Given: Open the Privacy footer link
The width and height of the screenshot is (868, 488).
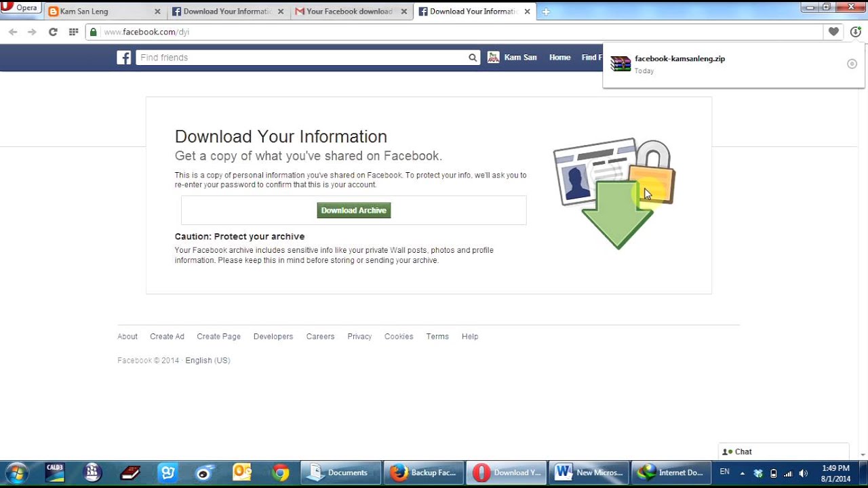Looking at the screenshot, I should tap(359, 337).
